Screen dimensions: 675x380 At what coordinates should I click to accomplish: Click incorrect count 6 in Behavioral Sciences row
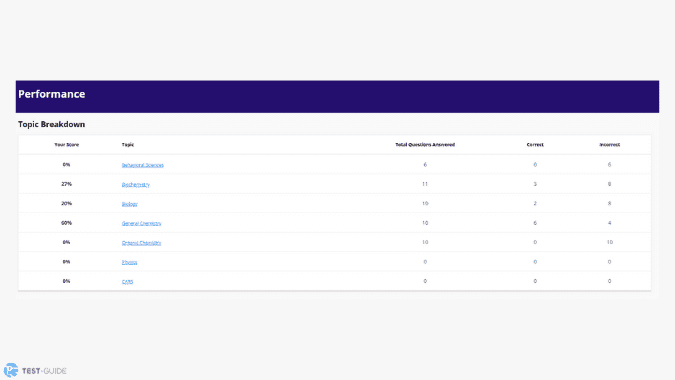point(610,164)
